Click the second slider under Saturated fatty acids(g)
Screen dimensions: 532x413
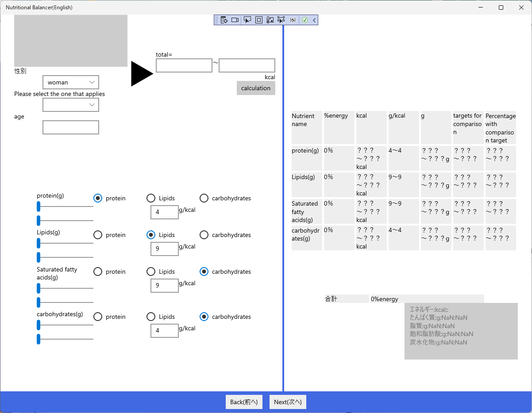click(x=65, y=302)
